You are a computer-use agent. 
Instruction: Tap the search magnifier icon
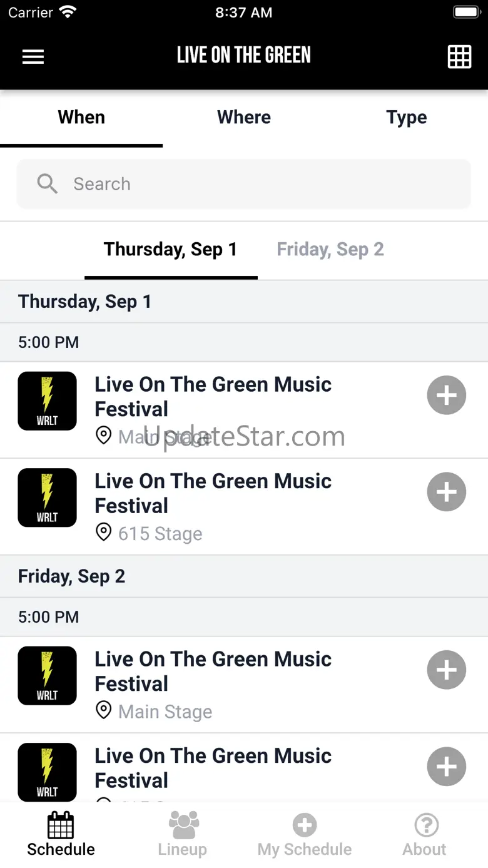(x=48, y=184)
